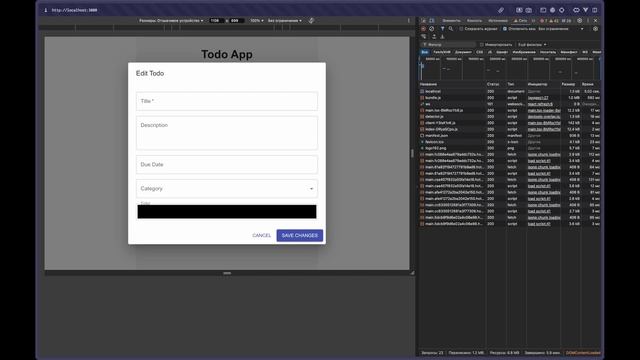640x360 pixels.
Task: Toggle the Disable cache checkbox
Action: click(x=505, y=29)
